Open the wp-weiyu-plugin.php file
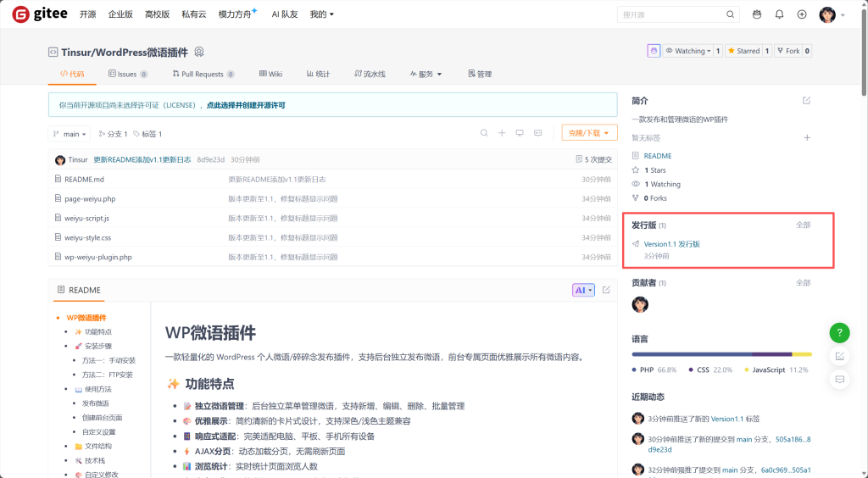 98,257
